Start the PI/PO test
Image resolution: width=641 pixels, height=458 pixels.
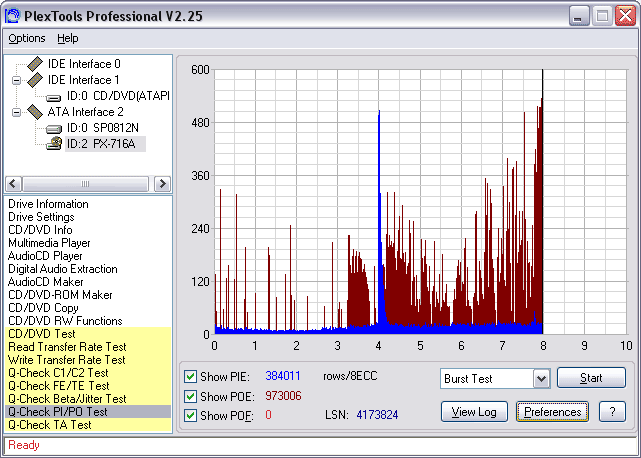pos(591,378)
